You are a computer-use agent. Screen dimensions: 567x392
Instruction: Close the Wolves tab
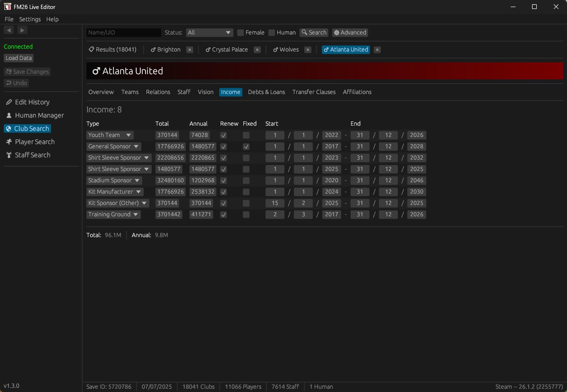point(308,50)
